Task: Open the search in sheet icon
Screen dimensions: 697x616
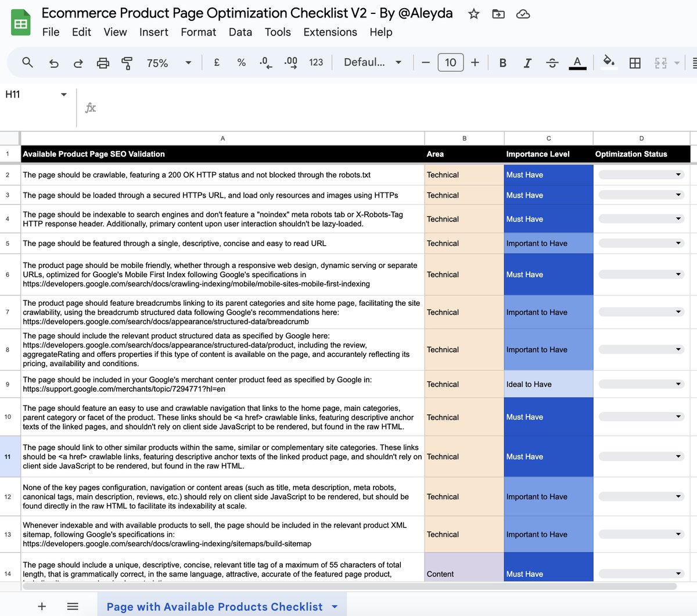Action: (x=27, y=63)
